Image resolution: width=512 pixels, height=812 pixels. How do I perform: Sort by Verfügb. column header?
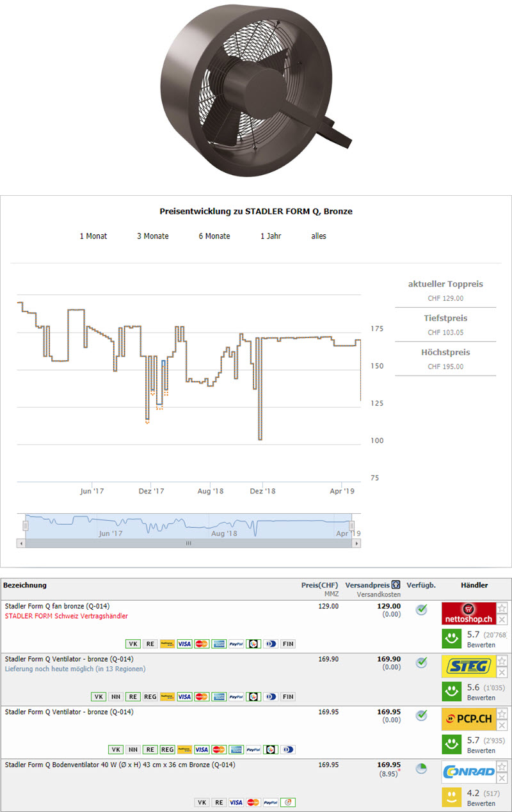[421, 585]
